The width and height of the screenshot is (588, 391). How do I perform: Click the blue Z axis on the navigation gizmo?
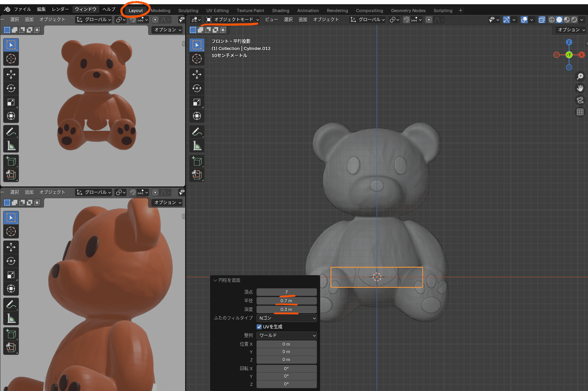(569, 42)
